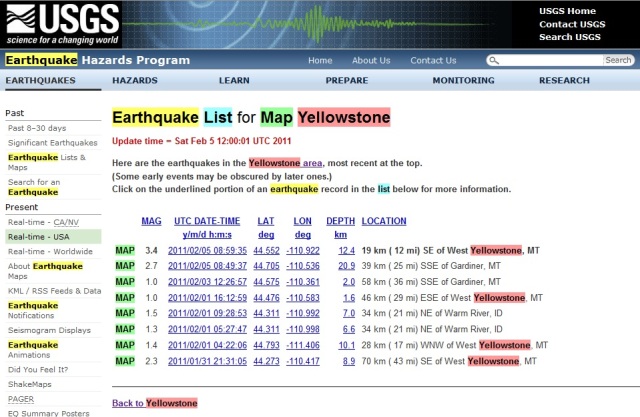The image size is (640, 417).
Task: Open event 2011/02/05 08:59:35 record
Action: tap(207, 251)
